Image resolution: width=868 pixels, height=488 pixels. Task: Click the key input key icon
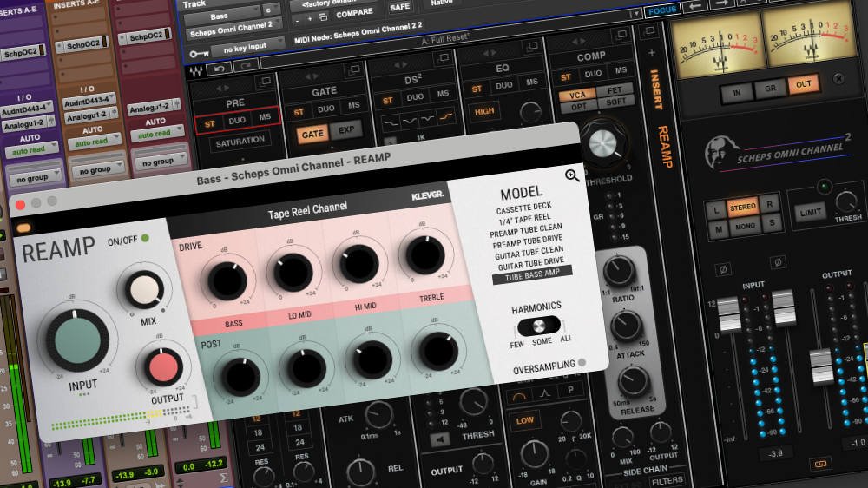pyautogui.click(x=199, y=54)
